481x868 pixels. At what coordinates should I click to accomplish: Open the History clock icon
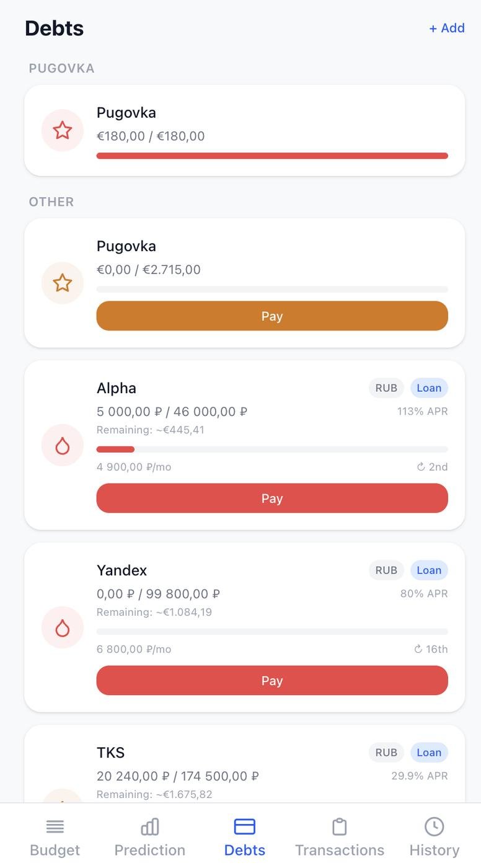point(434,826)
